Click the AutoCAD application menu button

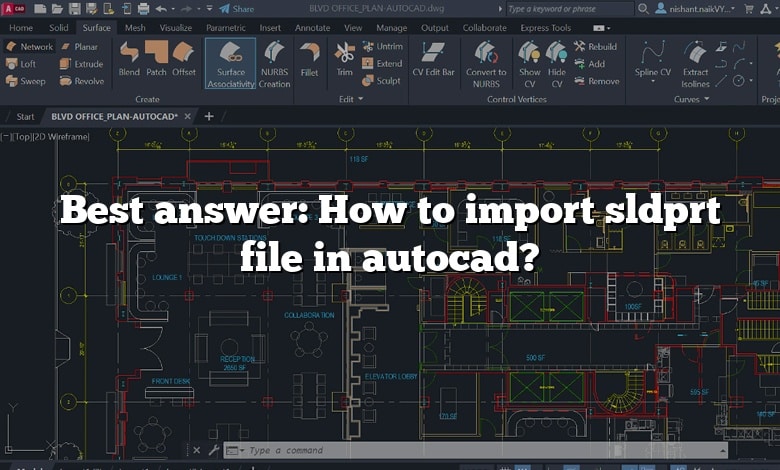point(14,9)
